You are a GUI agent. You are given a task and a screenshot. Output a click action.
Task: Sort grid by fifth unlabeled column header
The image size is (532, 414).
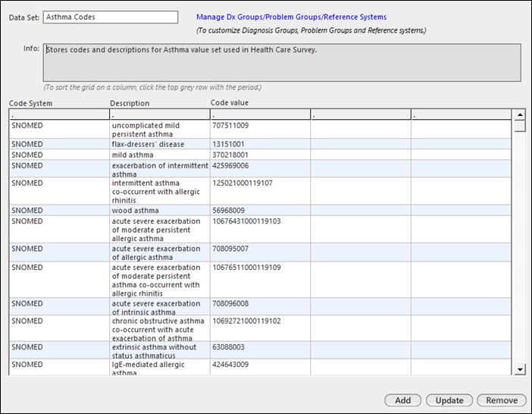coord(461,114)
